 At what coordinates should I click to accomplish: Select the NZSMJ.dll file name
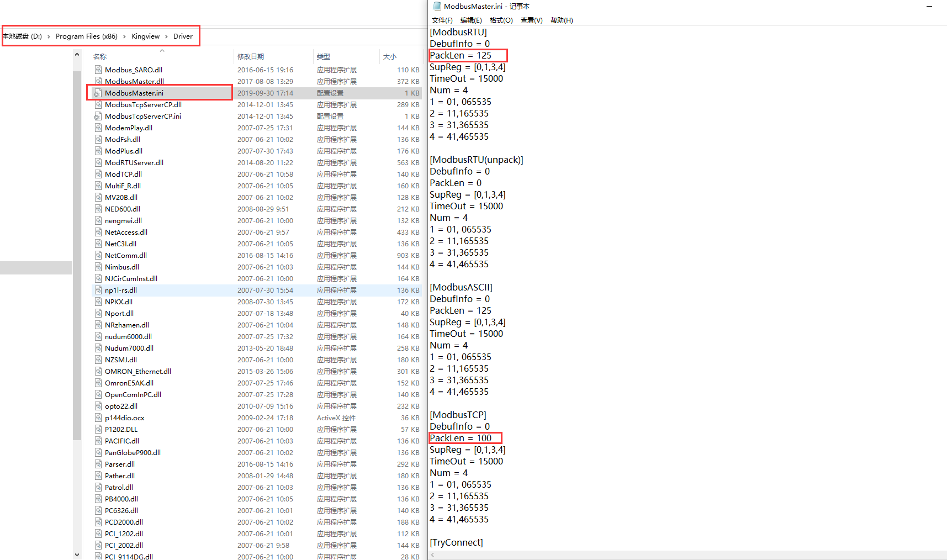(121, 360)
